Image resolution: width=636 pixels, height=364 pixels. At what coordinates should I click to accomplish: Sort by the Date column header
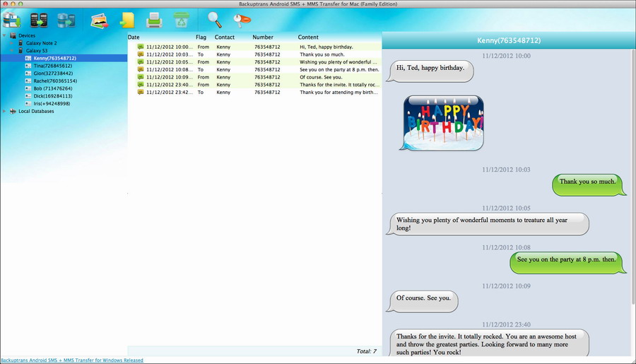(x=134, y=37)
